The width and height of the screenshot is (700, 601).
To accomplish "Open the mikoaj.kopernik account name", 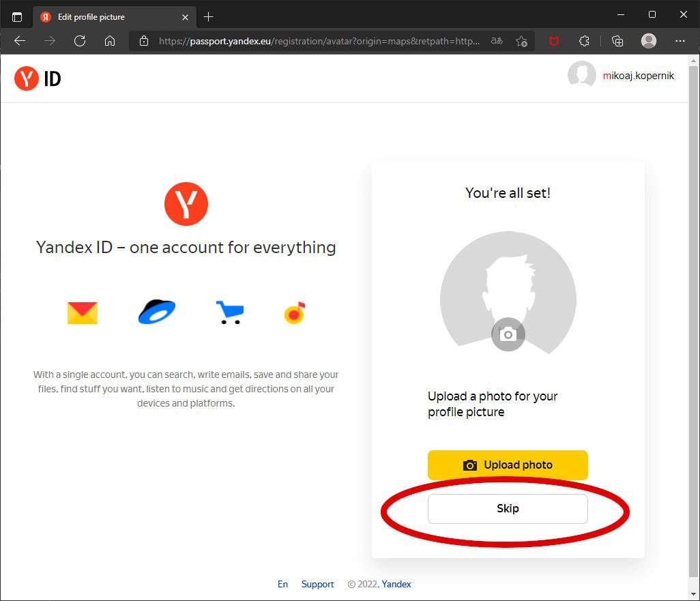I will coord(639,76).
